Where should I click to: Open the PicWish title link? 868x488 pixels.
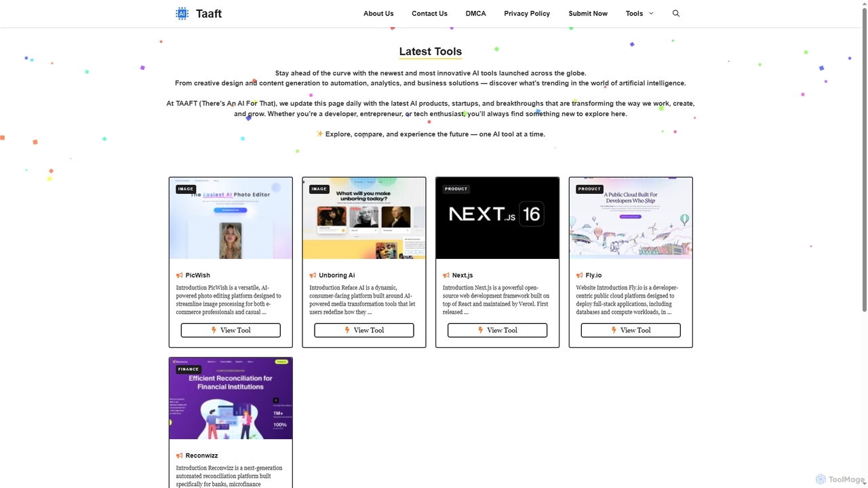coord(198,275)
